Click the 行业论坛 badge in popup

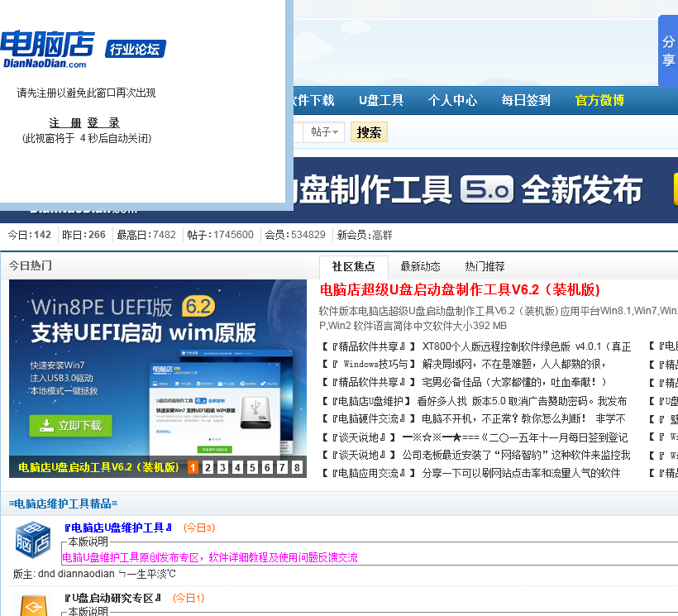pos(136,50)
